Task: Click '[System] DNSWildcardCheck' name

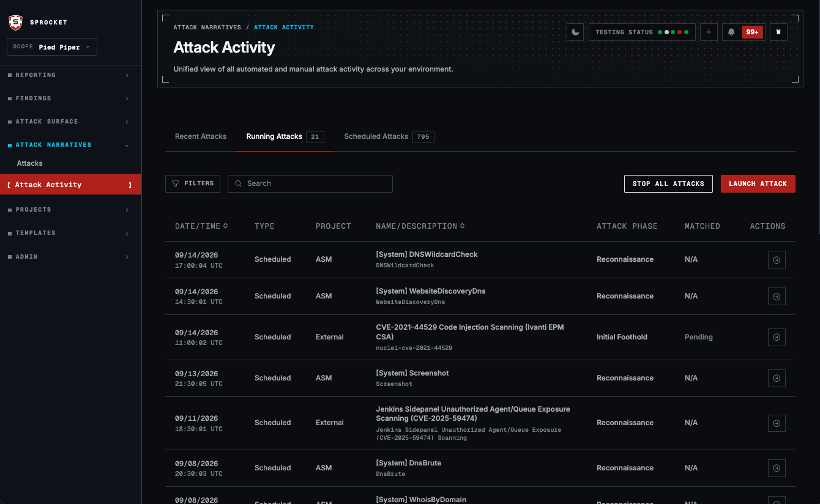Action: point(427,254)
